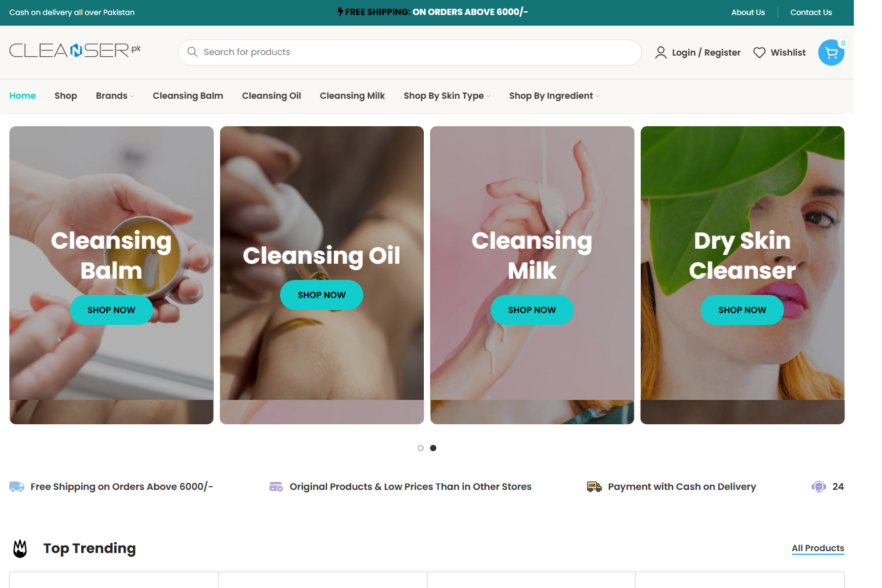Open the Contact Us link
The height and width of the screenshot is (588, 882).
click(x=811, y=12)
